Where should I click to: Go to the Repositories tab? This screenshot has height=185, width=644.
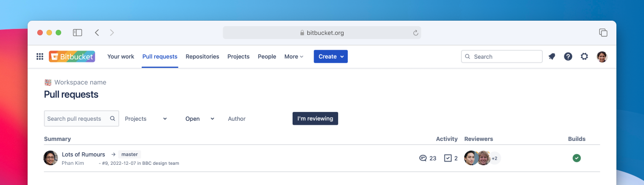click(x=202, y=56)
